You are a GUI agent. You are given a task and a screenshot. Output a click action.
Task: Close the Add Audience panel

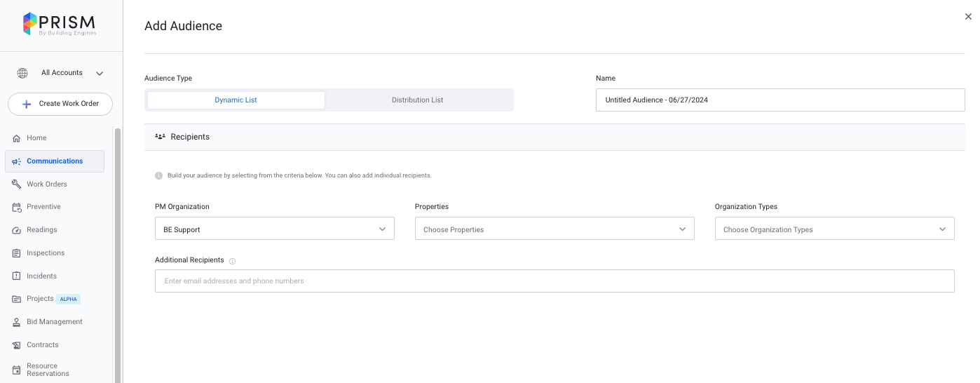(x=968, y=17)
